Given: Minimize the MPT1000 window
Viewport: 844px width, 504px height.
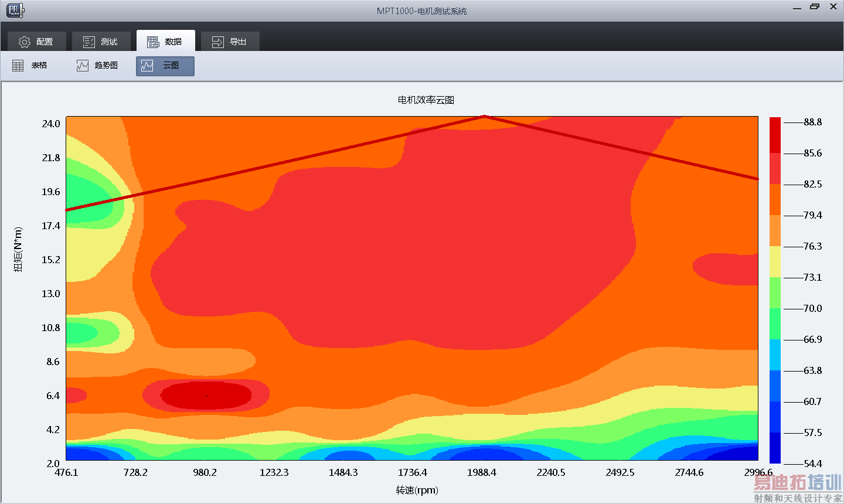Looking at the screenshot, I should (x=797, y=8).
